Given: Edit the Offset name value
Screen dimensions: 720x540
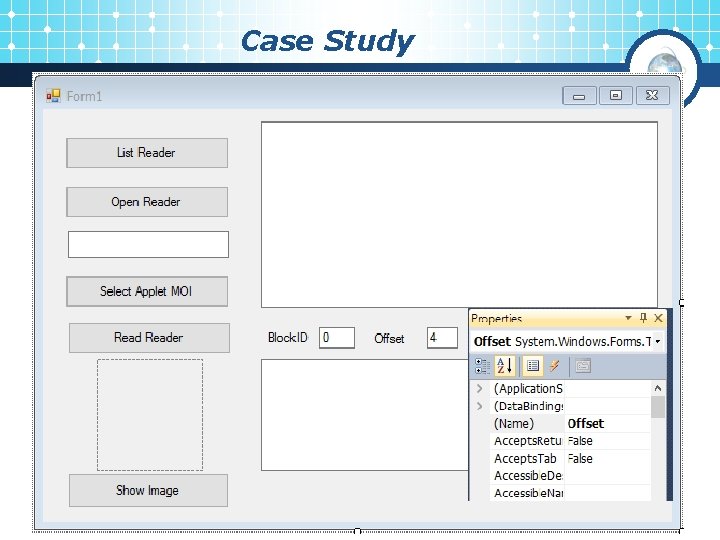Looking at the screenshot, I should click(608, 423).
